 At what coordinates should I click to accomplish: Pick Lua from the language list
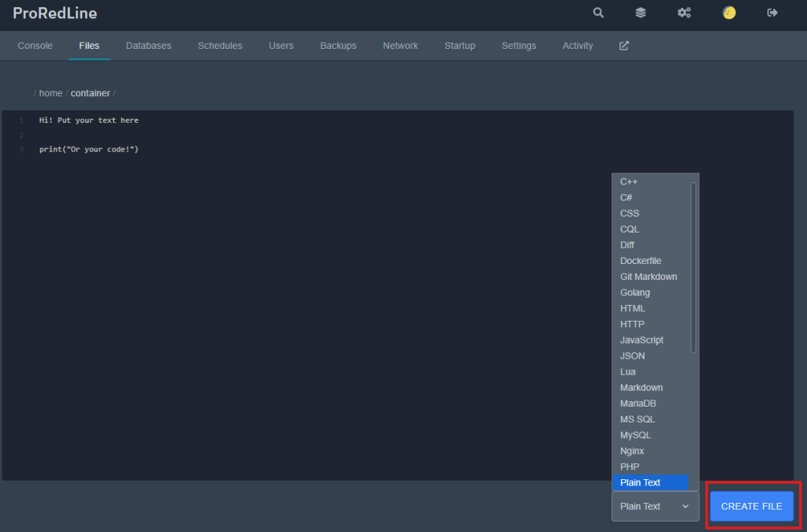[x=650, y=372]
